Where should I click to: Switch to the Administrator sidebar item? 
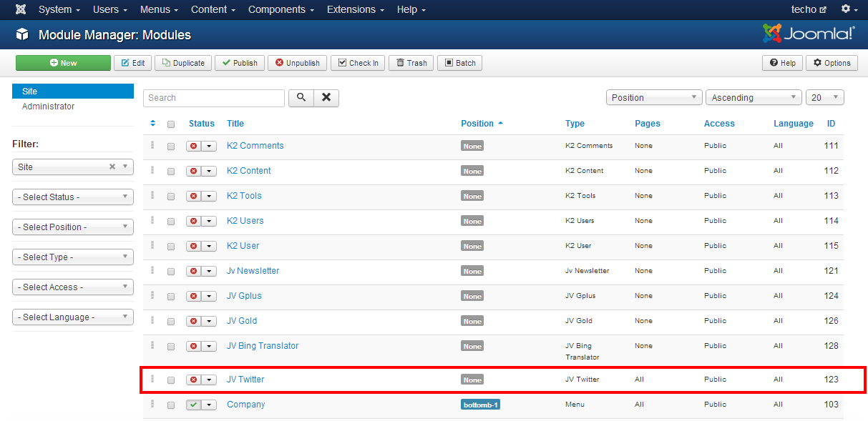48,107
